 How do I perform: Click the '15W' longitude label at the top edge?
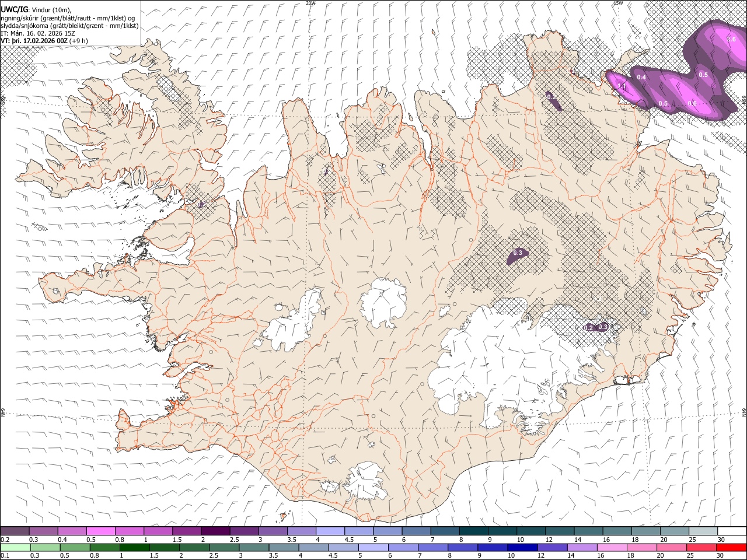618,3
